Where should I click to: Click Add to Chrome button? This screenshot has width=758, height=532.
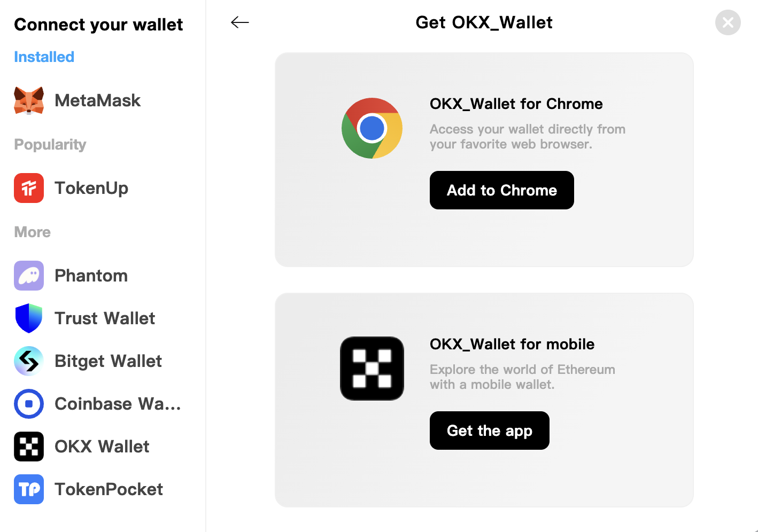[502, 190]
